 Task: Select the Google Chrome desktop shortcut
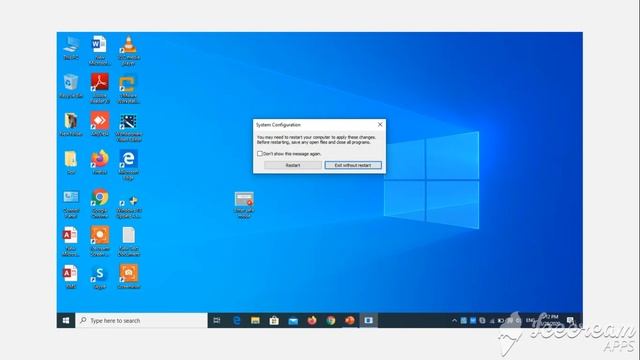click(x=100, y=203)
